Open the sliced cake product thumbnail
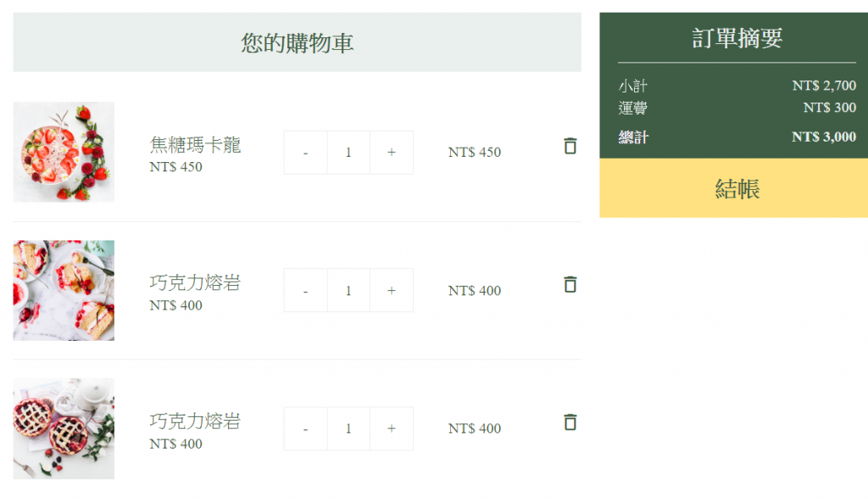868x502 pixels. pyautogui.click(x=64, y=290)
